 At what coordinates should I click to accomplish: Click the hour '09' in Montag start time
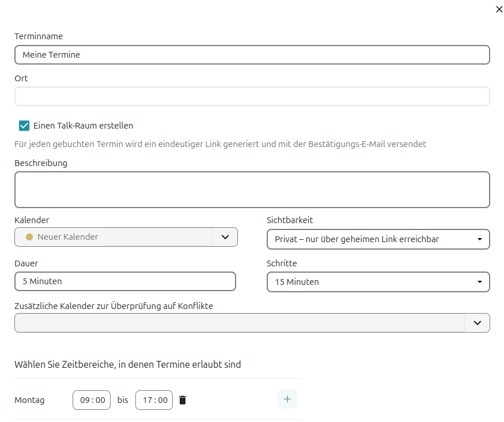tap(85, 400)
